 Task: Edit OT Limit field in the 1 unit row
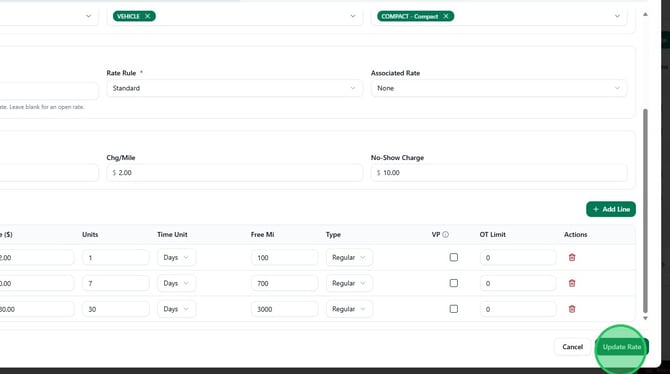[517, 257]
